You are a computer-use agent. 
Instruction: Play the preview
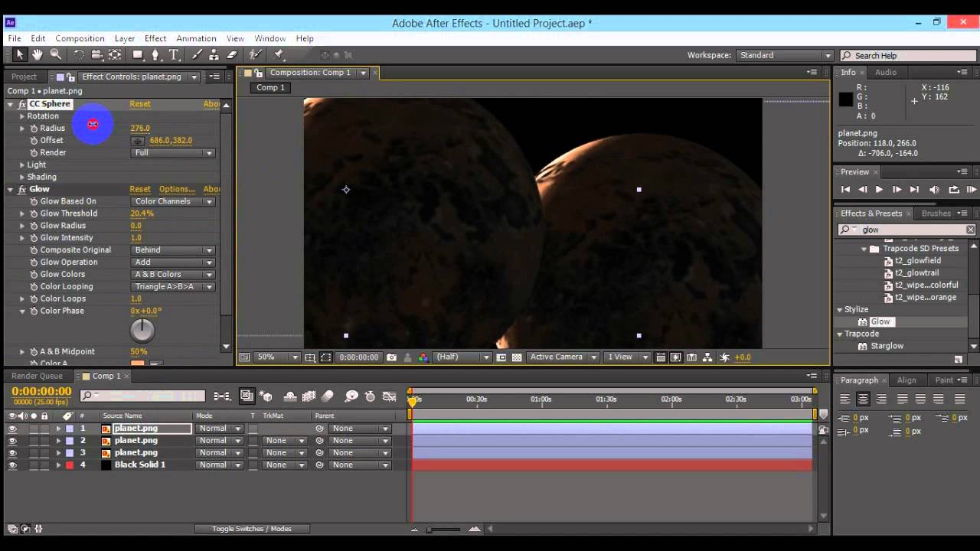[x=879, y=190]
